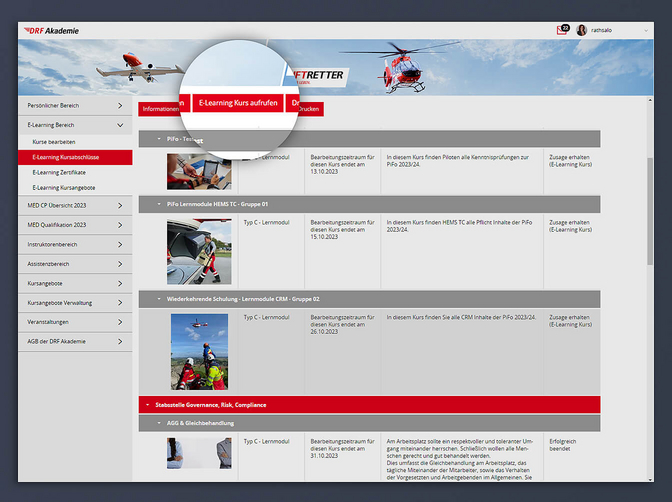Select the CRM helicopter course thumbnail

coord(198,351)
